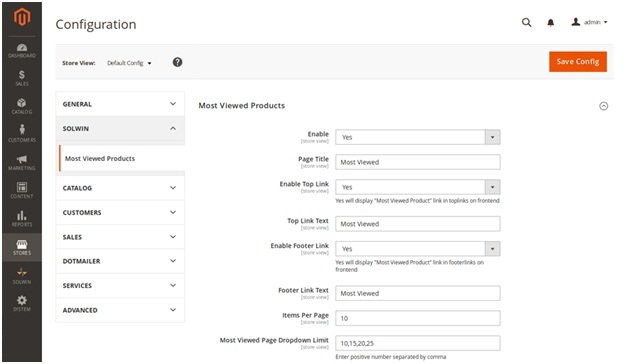Click the help question mark icon

[x=177, y=62]
